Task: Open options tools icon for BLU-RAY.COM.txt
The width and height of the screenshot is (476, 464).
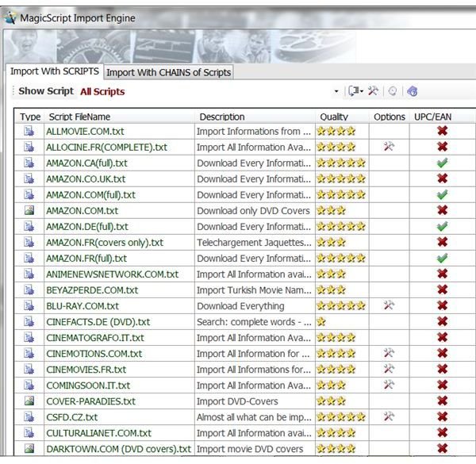Action: tap(389, 305)
